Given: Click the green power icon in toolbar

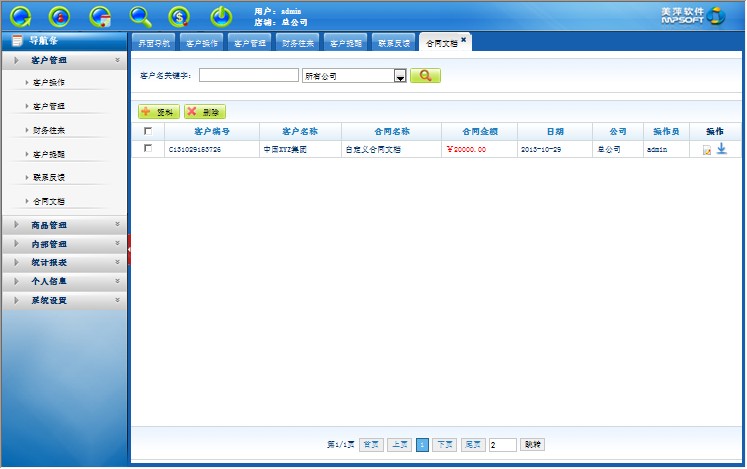Looking at the screenshot, I should (220, 16).
